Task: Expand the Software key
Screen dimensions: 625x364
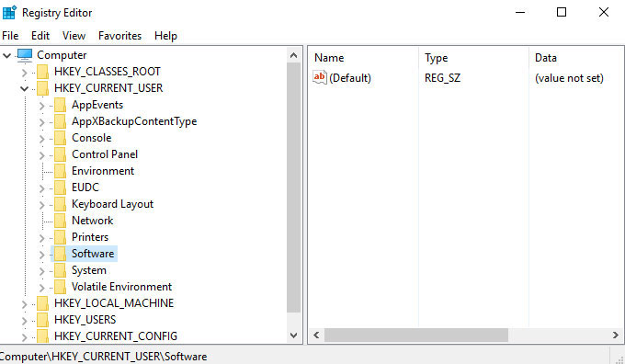Action: pyautogui.click(x=42, y=255)
